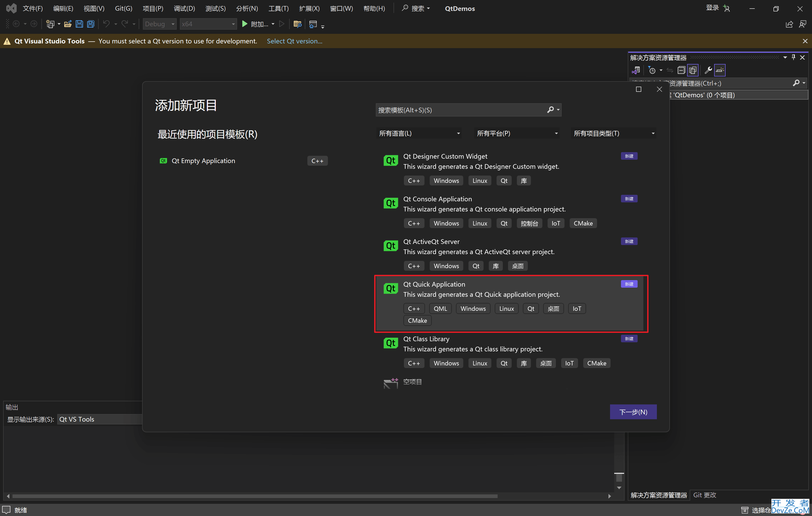This screenshot has height=516, width=812.
Task: Dismiss the Qt Visual Studio Tools infobar
Action: point(805,41)
